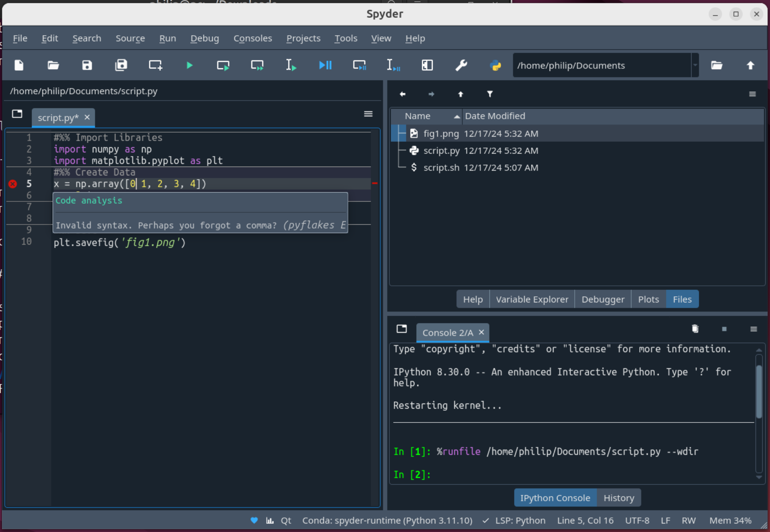Open the Search menu

(87, 38)
